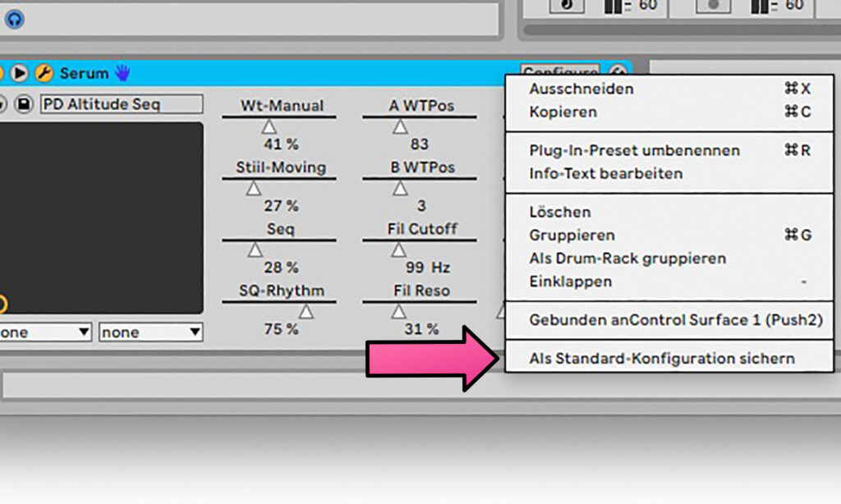Click the 99 Hz value under Fil Cutoff

pyautogui.click(x=427, y=268)
